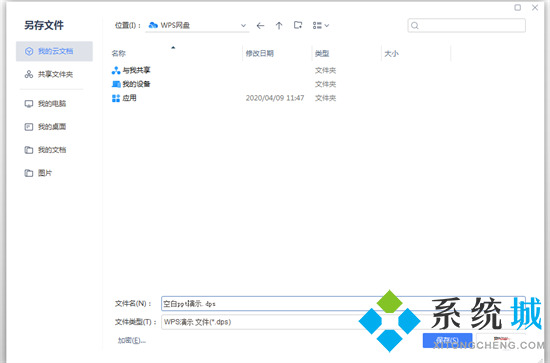Click the 2020/04/09 11:47 date cell
Image resolution: width=550 pixels, height=363 pixels.
point(275,98)
